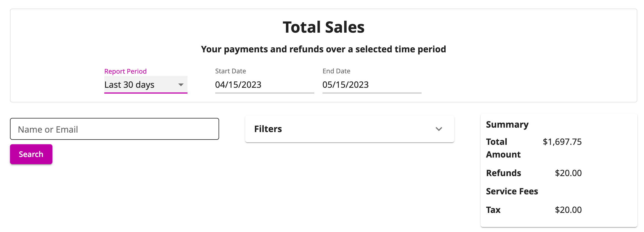Click the Start Date label

tap(230, 71)
